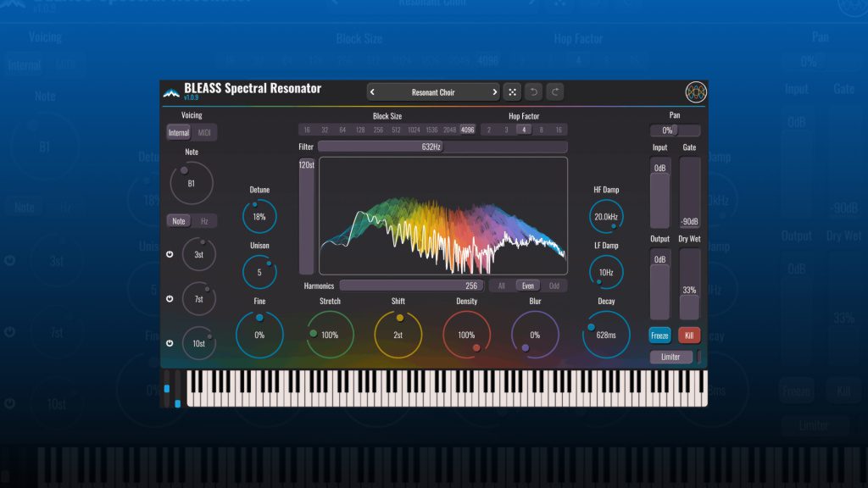Viewport: 868px width, 488px height.
Task: Click the Freeze button
Action: pos(659,335)
